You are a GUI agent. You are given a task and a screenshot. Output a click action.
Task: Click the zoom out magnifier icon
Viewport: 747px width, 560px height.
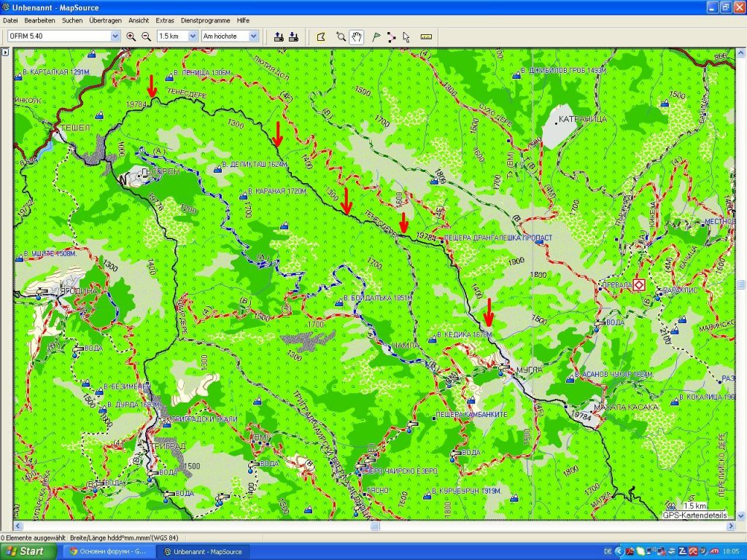[146, 36]
